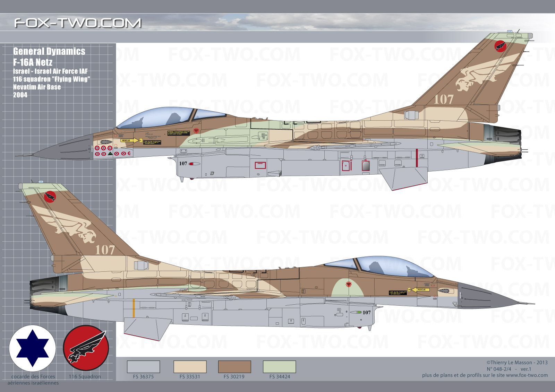555x392 pixels.
Task: Click the "116 Squadron" caption
Action: (x=85, y=376)
